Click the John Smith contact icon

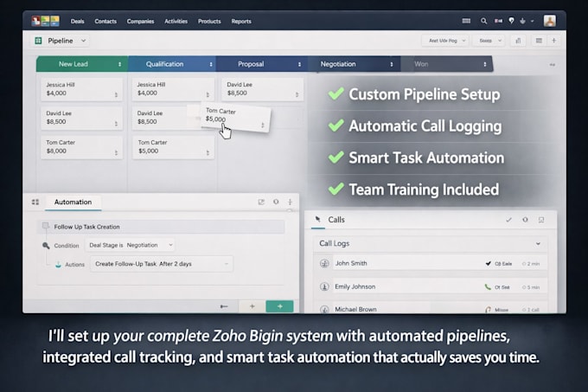pyautogui.click(x=324, y=264)
